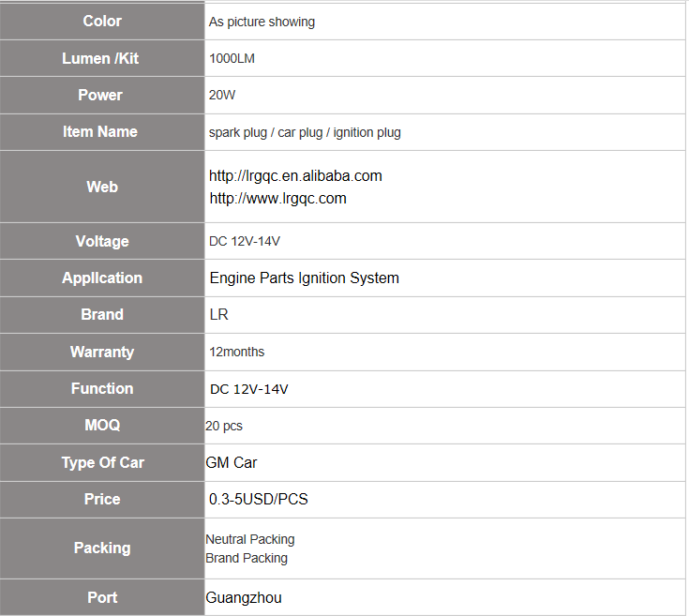
Task: Click the Voltage row's DC 12V-14V value
Action: pos(245,242)
